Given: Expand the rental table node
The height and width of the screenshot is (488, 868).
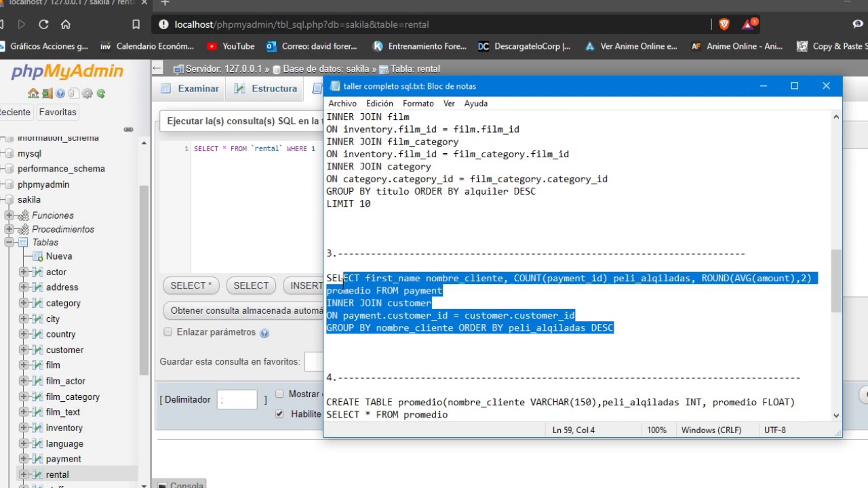Looking at the screenshot, I should 24,474.
